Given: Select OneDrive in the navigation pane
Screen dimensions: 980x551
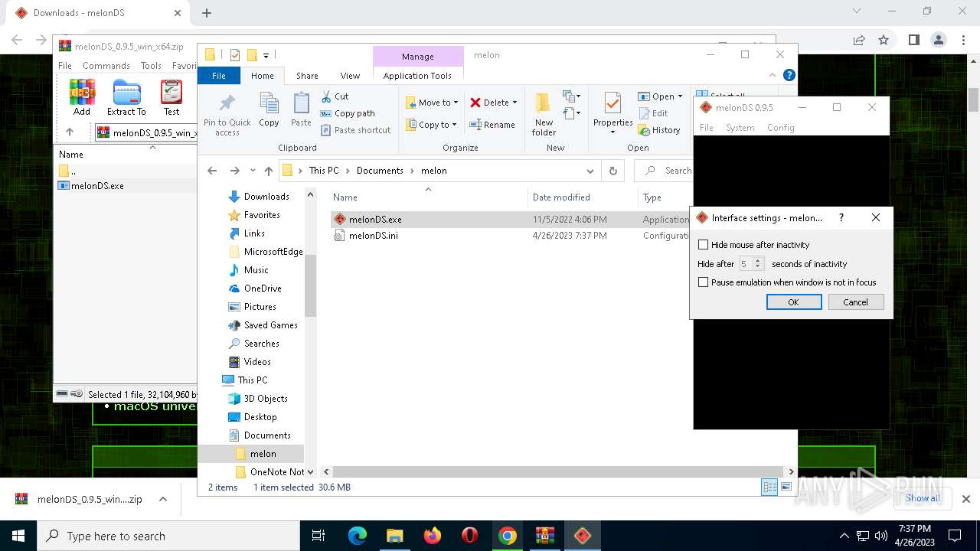Looking at the screenshot, I should click(x=255, y=289).
